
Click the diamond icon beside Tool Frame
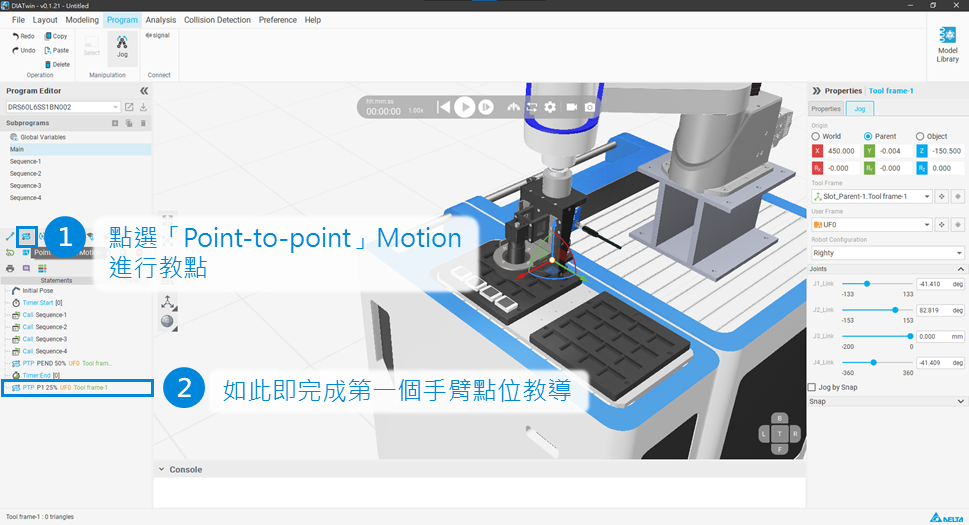point(958,196)
